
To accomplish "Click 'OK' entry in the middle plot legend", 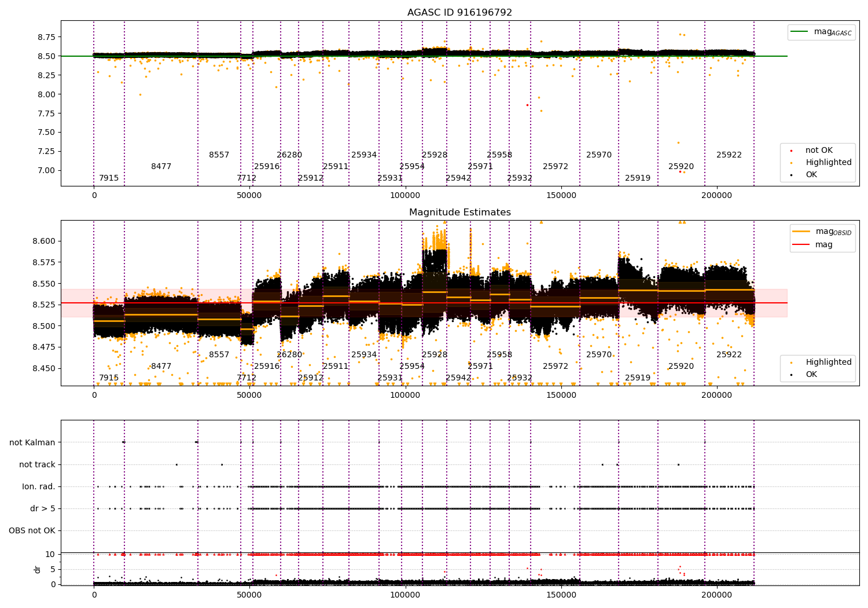I will pyautogui.click(x=811, y=375).
